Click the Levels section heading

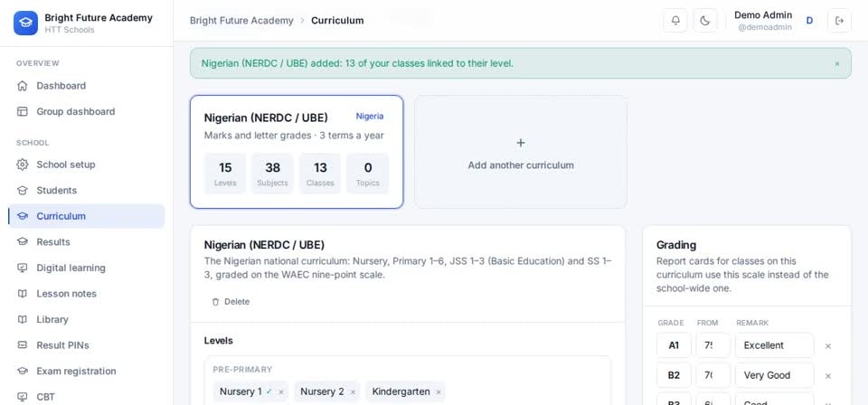[218, 340]
